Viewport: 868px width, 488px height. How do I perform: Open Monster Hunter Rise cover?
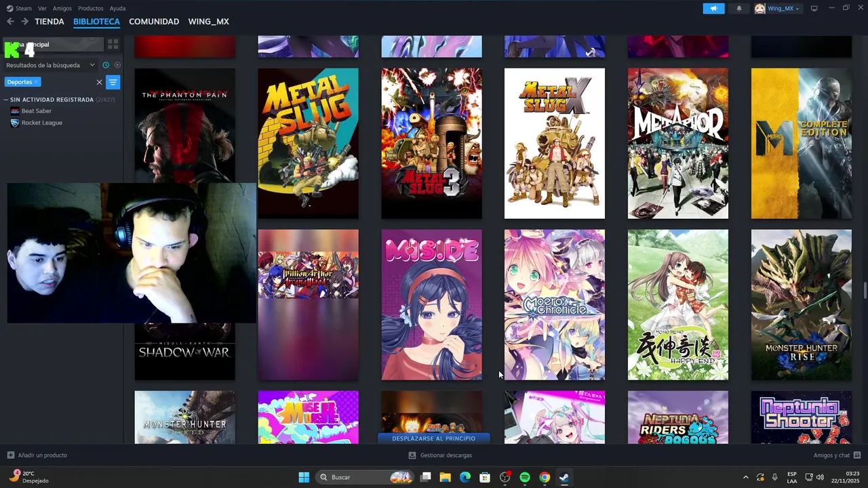(802, 304)
